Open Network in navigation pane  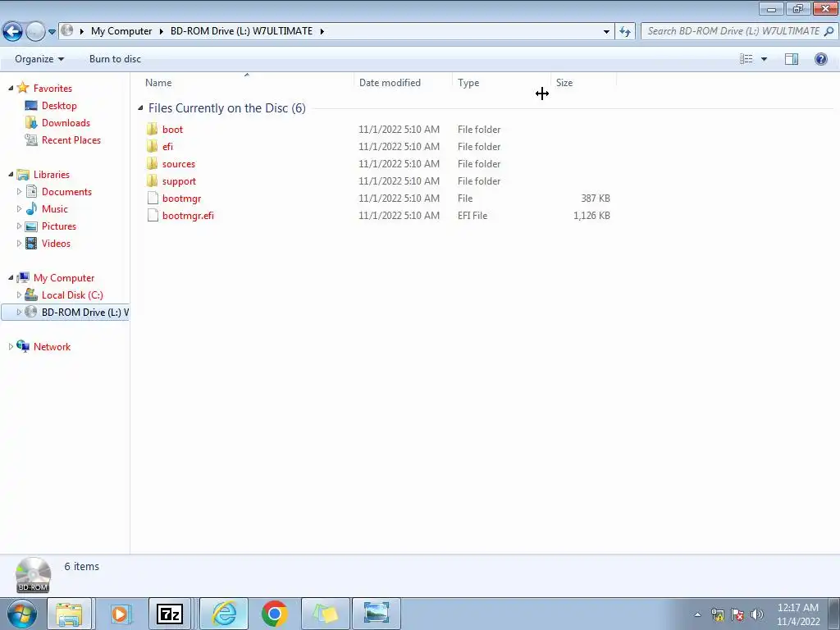(x=52, y=347)
